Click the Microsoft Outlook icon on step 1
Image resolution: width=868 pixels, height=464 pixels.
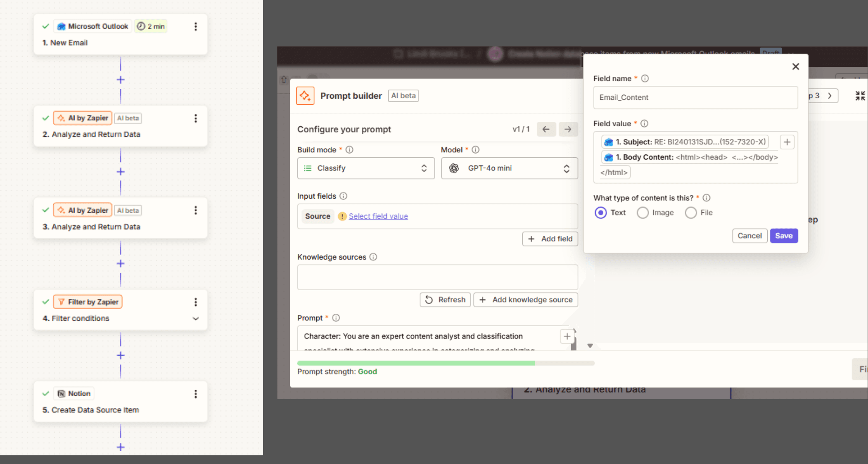tap(61, 26)
